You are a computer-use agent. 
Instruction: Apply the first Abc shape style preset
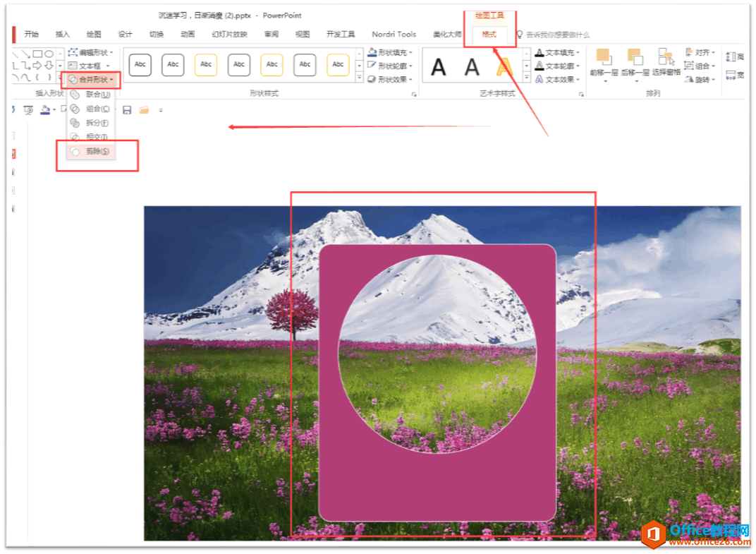140,65
